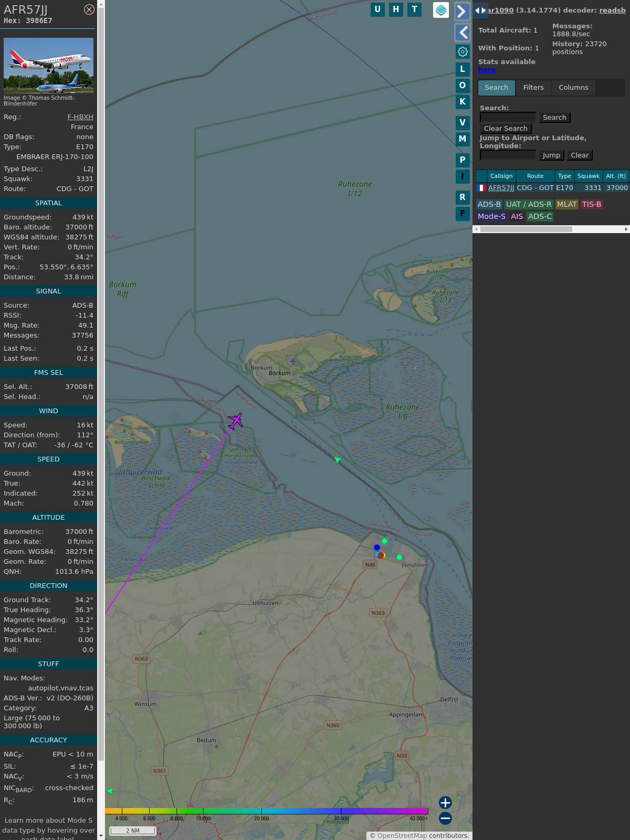The image size is (630, 840).
Task: Expand sidebar with the right chevron button
Action: (x=462, y=11)
